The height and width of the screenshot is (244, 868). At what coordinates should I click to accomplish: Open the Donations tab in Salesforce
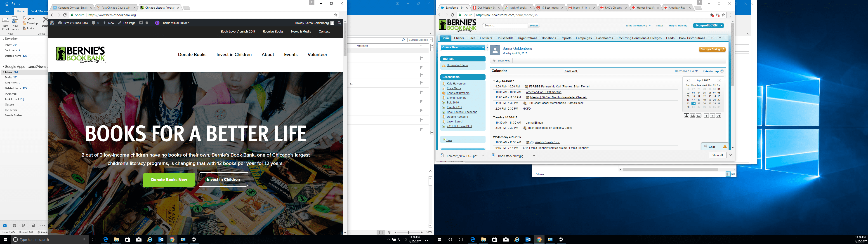pos(549,38)
